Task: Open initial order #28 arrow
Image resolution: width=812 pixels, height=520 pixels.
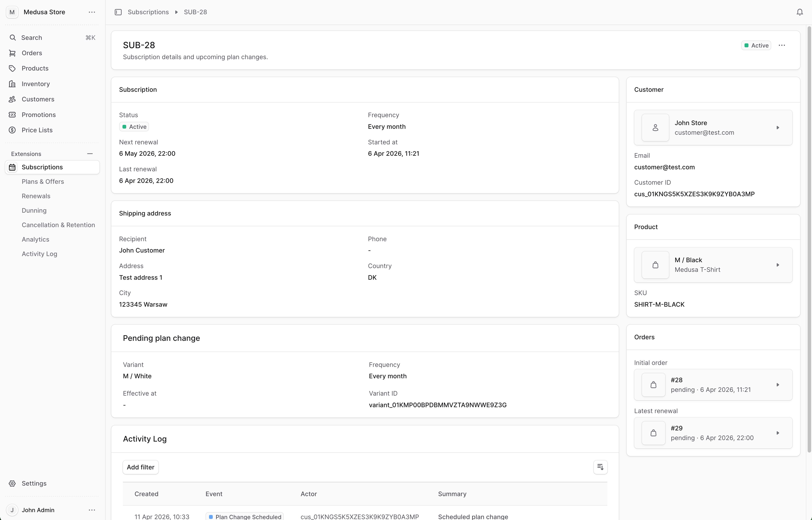Action: tap(778, 385)
